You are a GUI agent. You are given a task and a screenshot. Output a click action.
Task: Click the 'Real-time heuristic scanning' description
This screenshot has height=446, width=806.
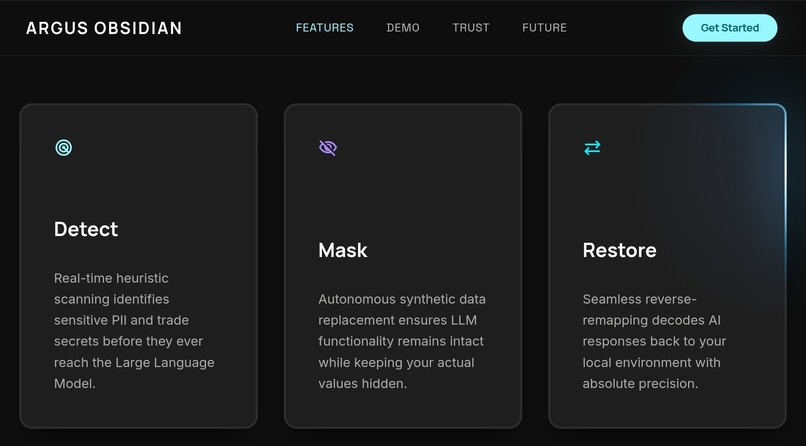[134, 331]
